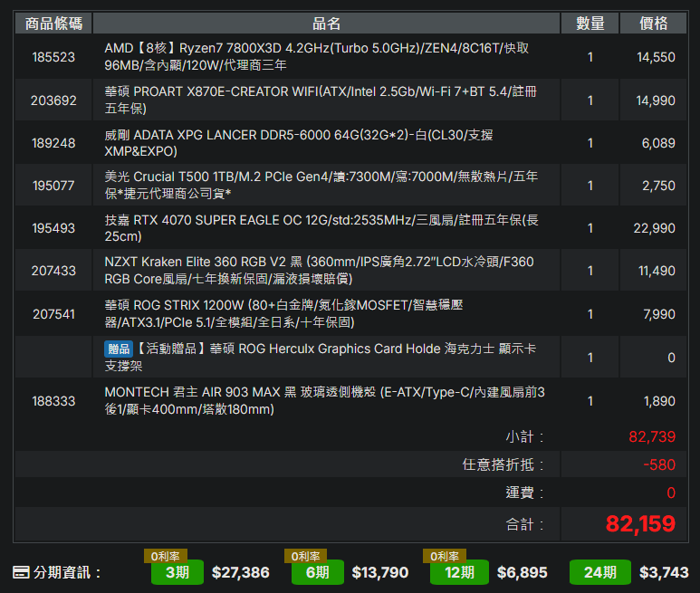This screenshot has width=700, height=593.
Task: Click the $27,386 installment amount
Action: point(241,572)
